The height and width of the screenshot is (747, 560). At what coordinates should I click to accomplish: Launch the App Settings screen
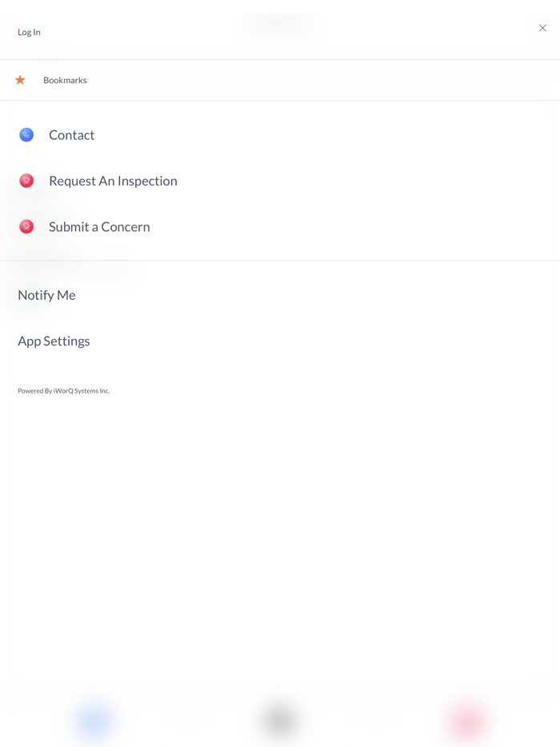point(54,341)
